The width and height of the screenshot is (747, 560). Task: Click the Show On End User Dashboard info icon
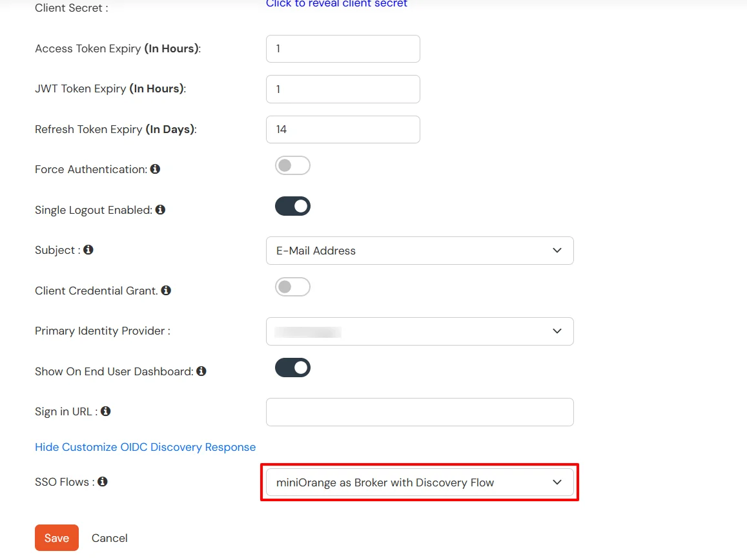[201, 371]
